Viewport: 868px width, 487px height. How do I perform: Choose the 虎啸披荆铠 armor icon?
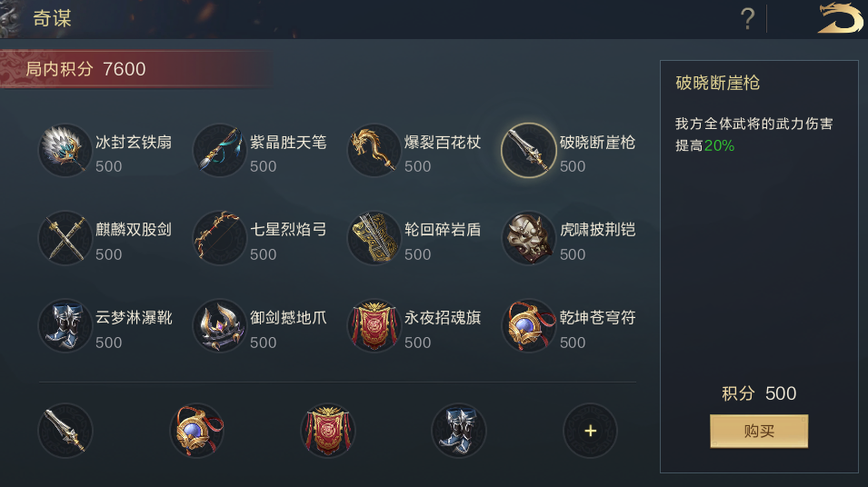point(528,238)
